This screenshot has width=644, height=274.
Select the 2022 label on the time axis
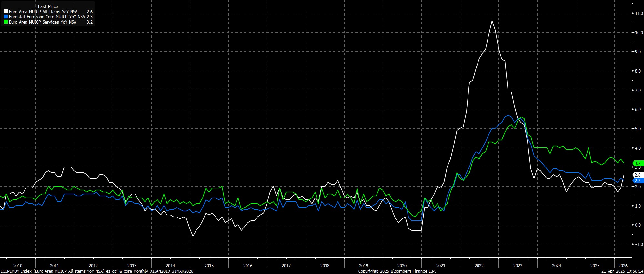tap(479, 266)
